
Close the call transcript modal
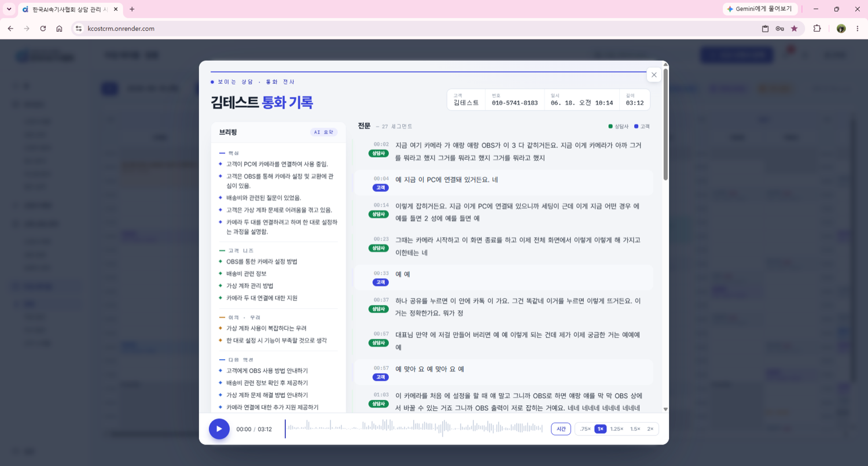654,75
